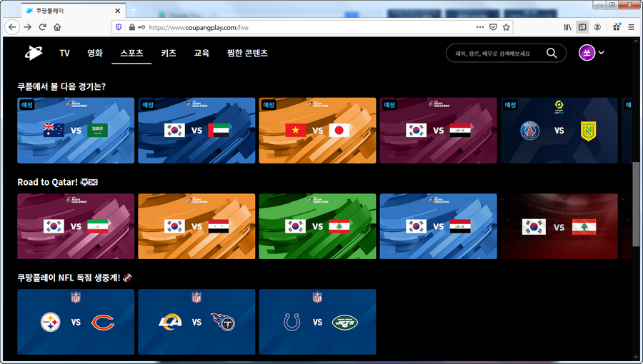Click the Tennessee Titans logo

[223, 322]
